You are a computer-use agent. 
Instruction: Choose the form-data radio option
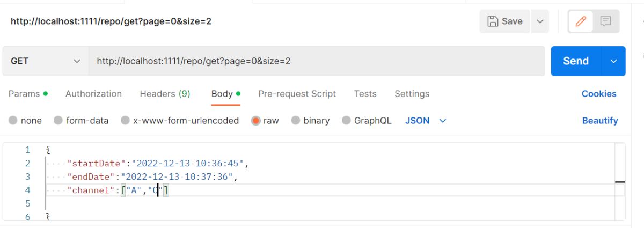pyautogui.click(x=58, y=121)
